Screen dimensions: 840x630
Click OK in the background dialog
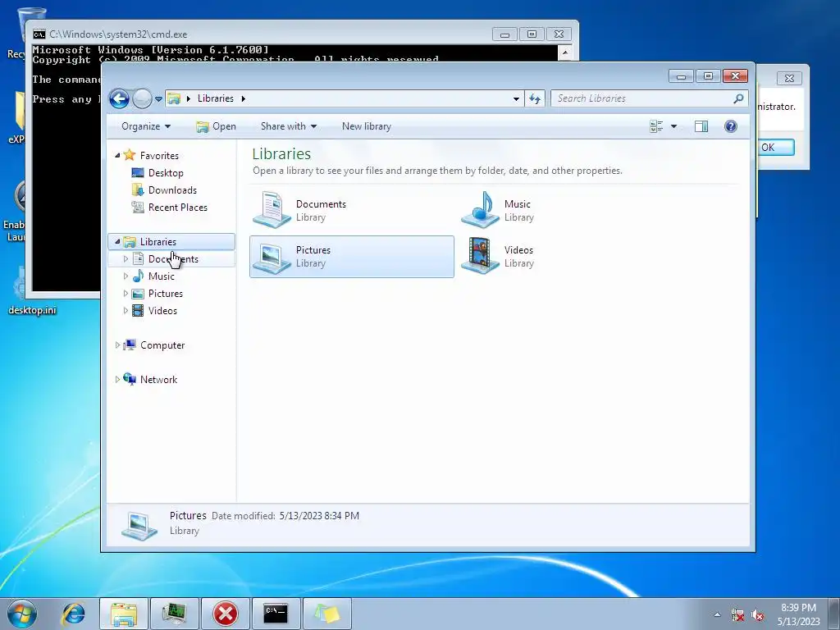click(776, 148)
